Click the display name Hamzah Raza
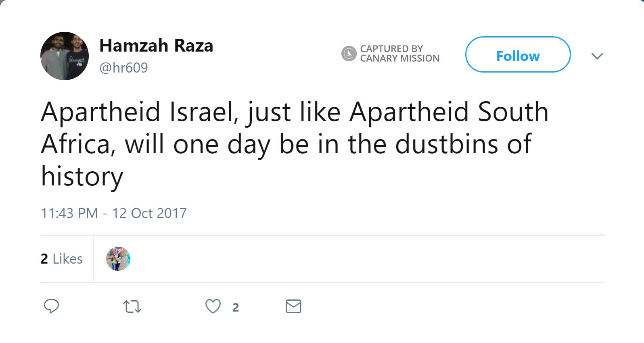This screenshot has width=644, height=343. [156, 45]
